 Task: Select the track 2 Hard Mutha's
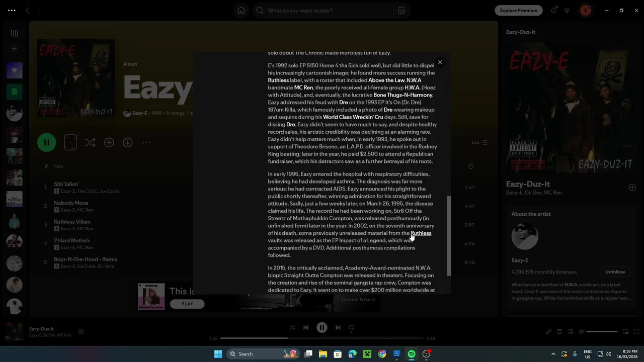tap(72, 241)
